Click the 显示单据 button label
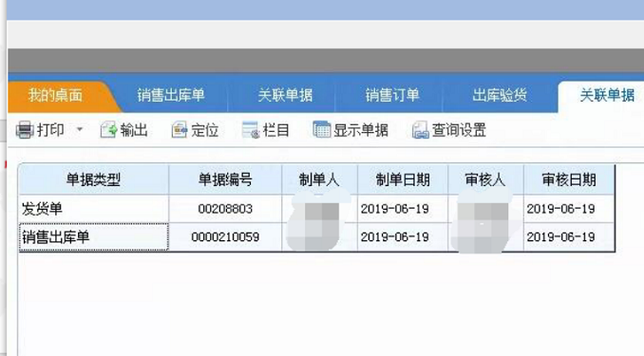644x356 pixels. point(361,130)
